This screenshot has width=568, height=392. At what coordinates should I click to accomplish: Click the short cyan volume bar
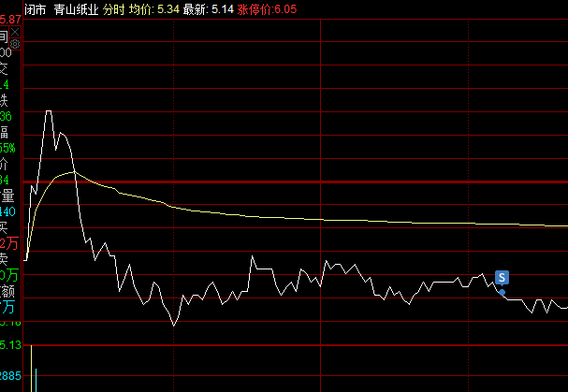tap(36, 380)
